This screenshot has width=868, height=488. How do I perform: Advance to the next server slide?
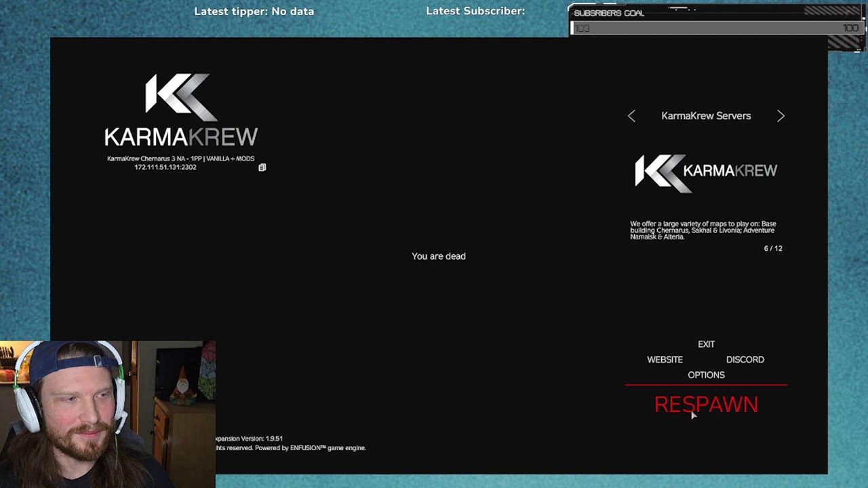[781, 117]
